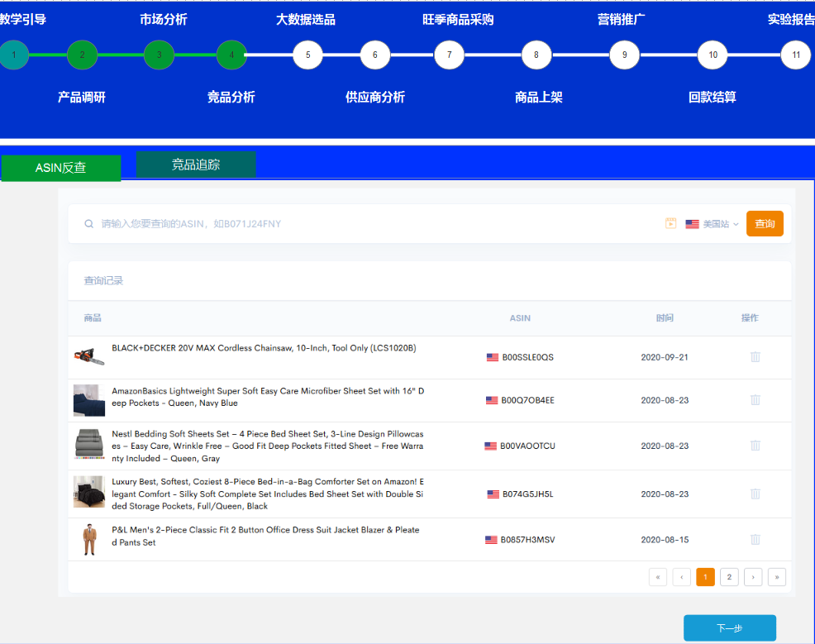Open the 美国站 marketplace dropdown
Screen dimensions: 815x644
tap(713, 224)
